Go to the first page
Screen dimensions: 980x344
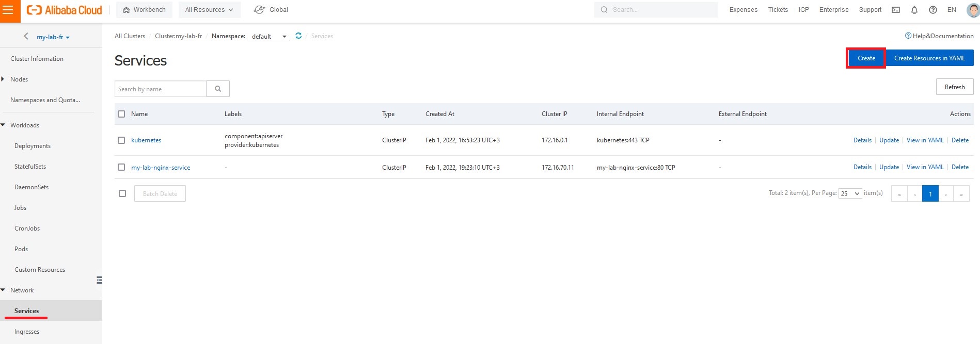click(x=899, y=194)
